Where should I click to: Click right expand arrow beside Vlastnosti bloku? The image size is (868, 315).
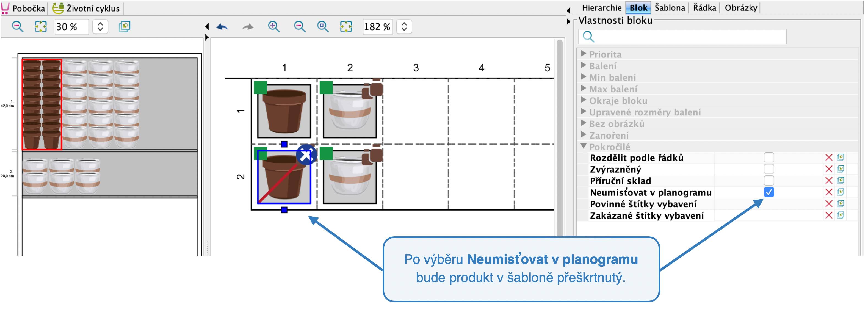click(568, 21)
